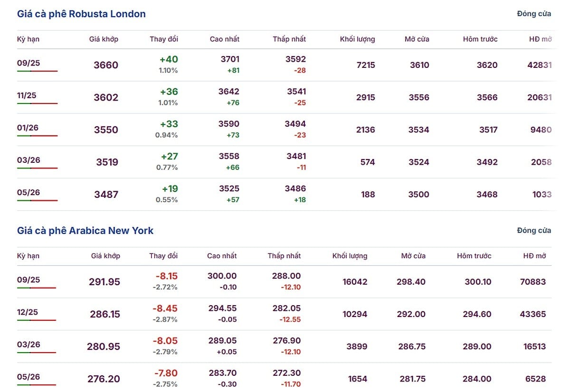This screenshot has height=392, width=570.
Task: Select the Arabica 05/26 contract term
Action: [x=28, y=376]
